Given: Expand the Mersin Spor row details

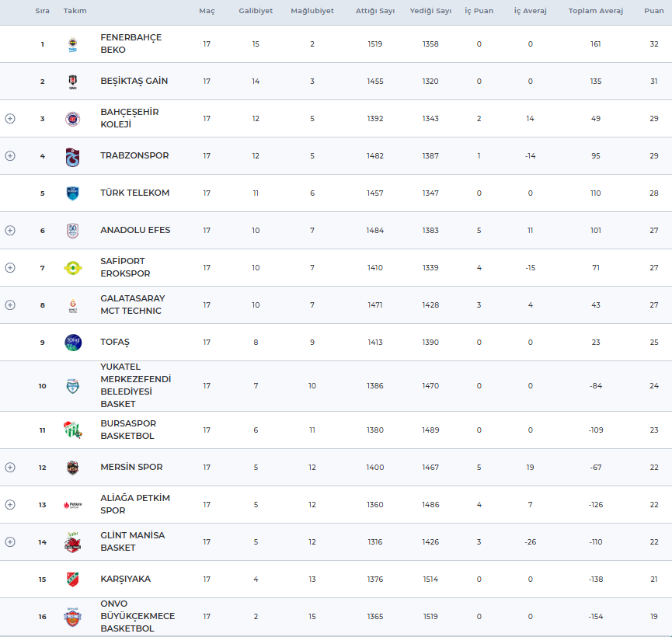Looking at the screenshot, I should click(10, 468).
